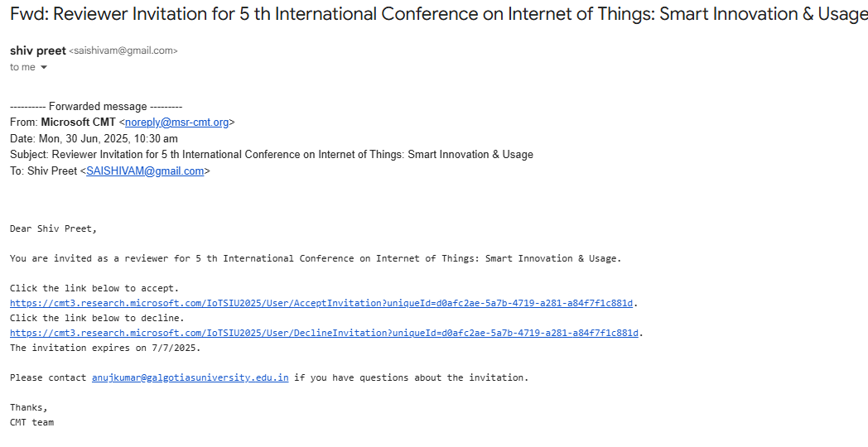Viewport: 868px width, 447px height.
Task: Click the "Dear Shiv Preet," greeting
Action: coord(53,229)
